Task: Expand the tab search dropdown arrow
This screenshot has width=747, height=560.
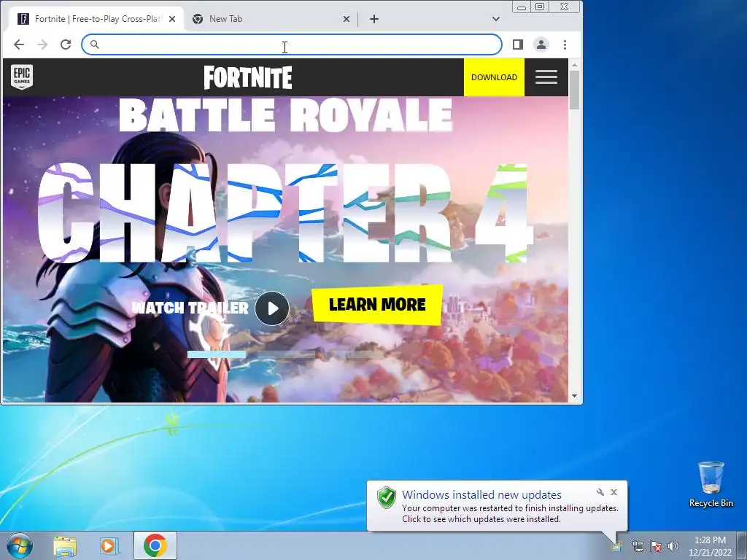Action: click(x=496, y=19)
